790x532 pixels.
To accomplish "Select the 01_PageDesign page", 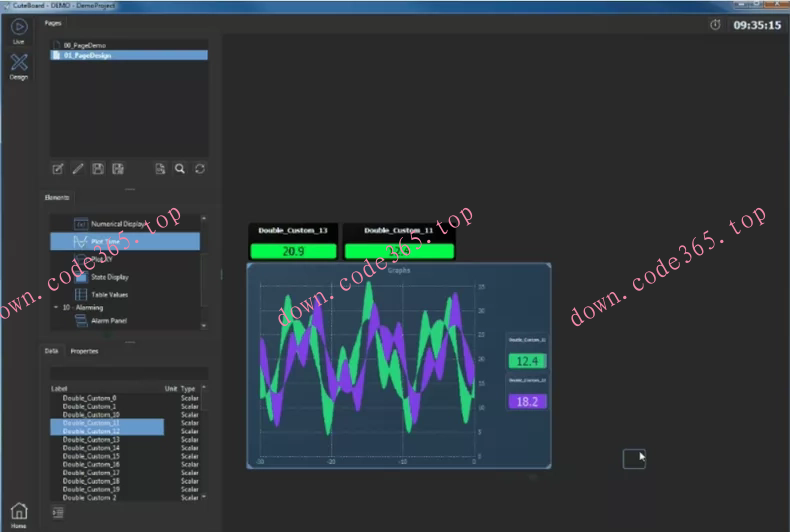I will tap(128, 55).
